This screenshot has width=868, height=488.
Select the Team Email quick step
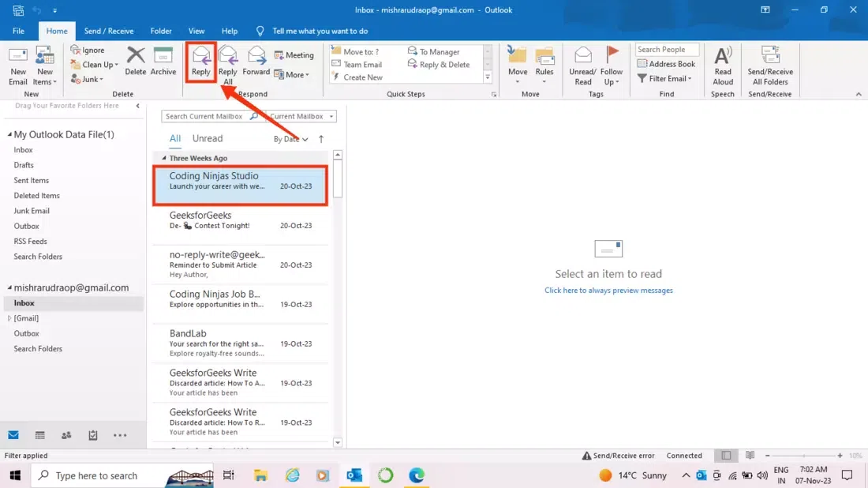[x=357, y=64]
